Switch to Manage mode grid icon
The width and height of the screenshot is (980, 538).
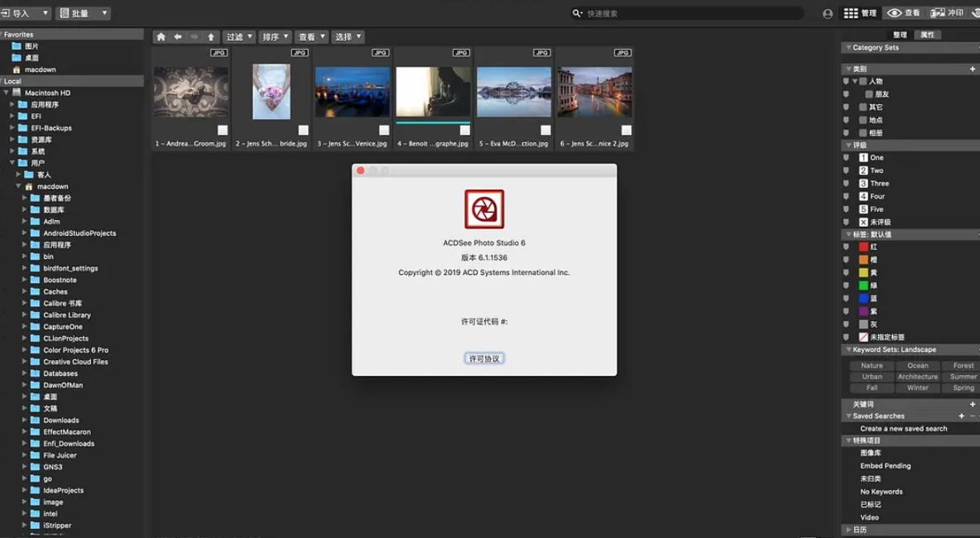click(851, 13)
